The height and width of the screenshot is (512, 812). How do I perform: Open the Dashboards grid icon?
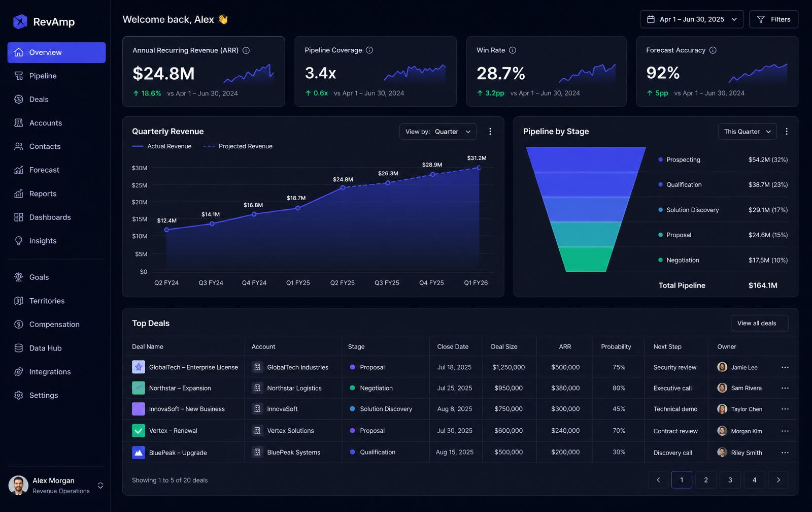pyautogui.click(x=19, y=217)
